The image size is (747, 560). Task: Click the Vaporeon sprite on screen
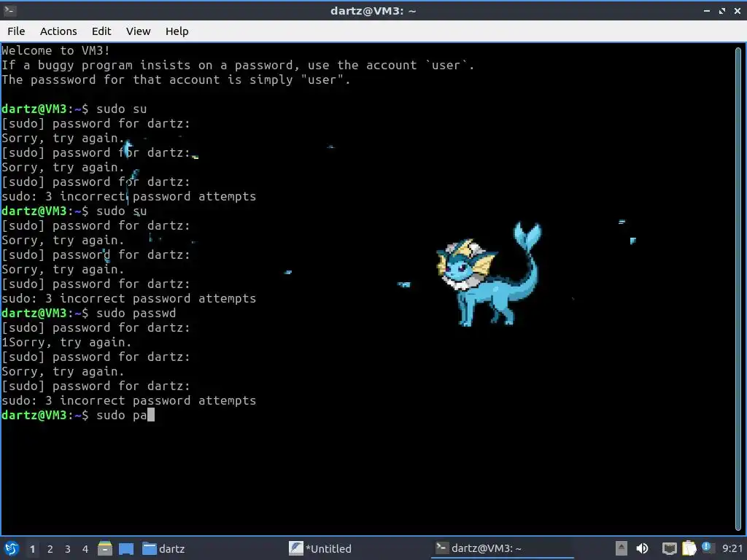[x=489, y=275]
